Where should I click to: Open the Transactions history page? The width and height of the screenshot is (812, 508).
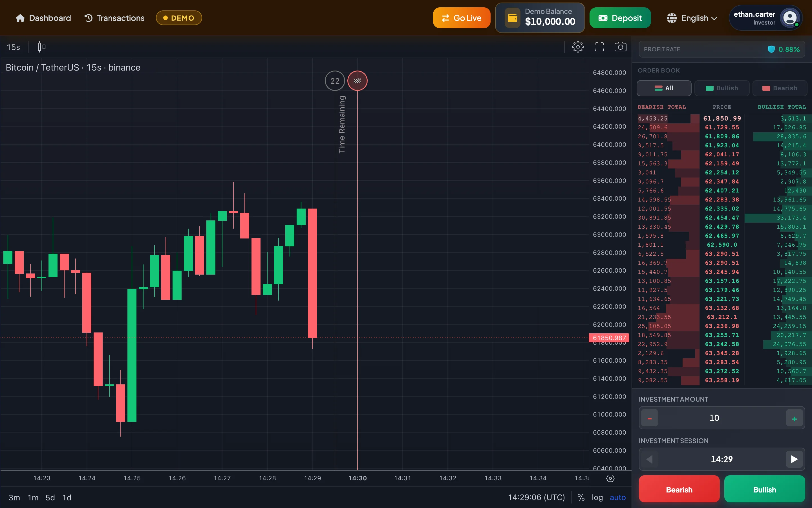coord(114,18)
